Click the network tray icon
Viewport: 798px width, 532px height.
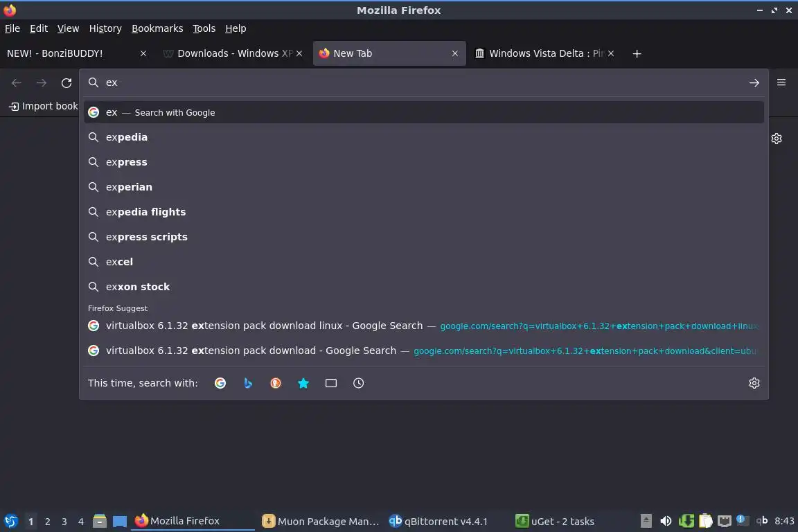724,521
